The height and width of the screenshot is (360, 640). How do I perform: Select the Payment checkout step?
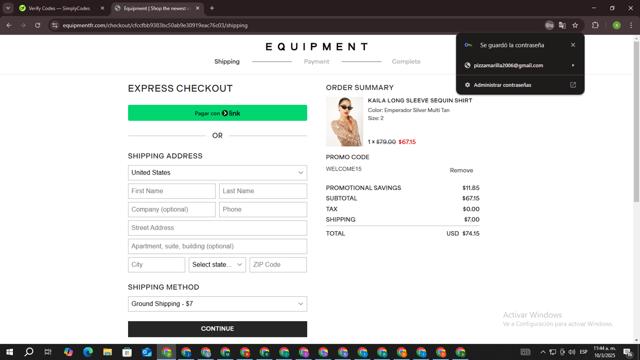(316, 62)
